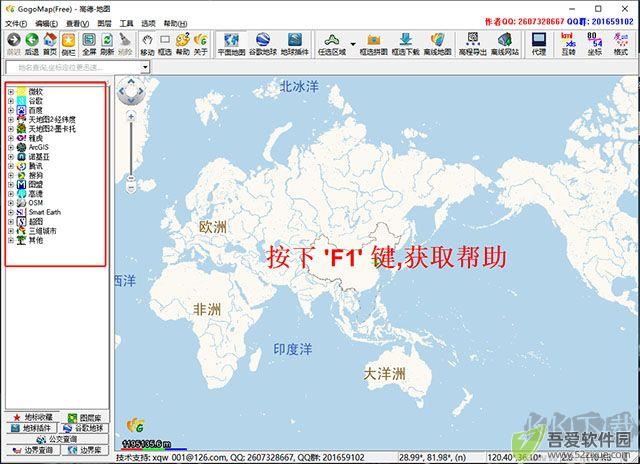The width and height of the screenshot is (640, 464).
Task: Switch to 谷歌地球 toolbar view icon
Action: tap(263, 44)
